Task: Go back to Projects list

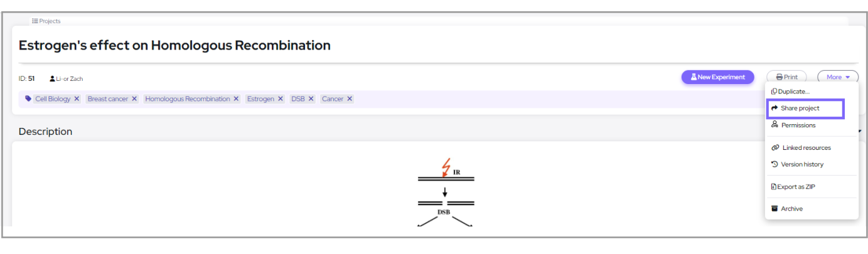Action: click(46, 21)
